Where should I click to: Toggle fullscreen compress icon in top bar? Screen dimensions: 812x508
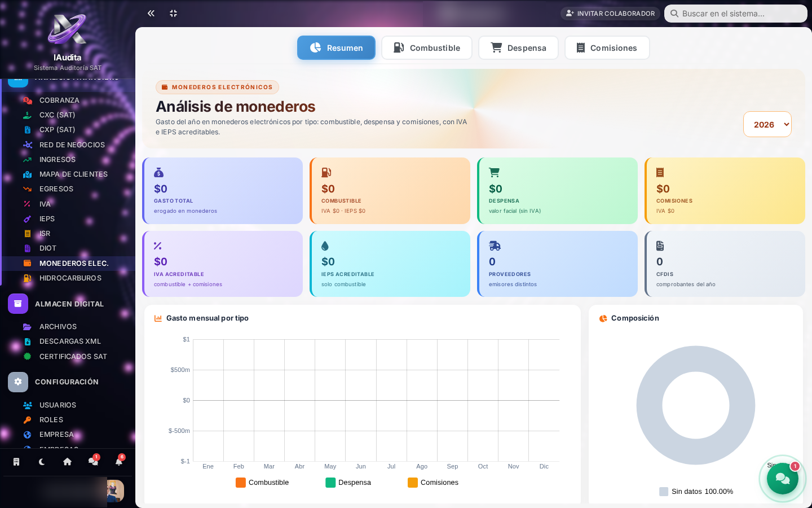174,13
